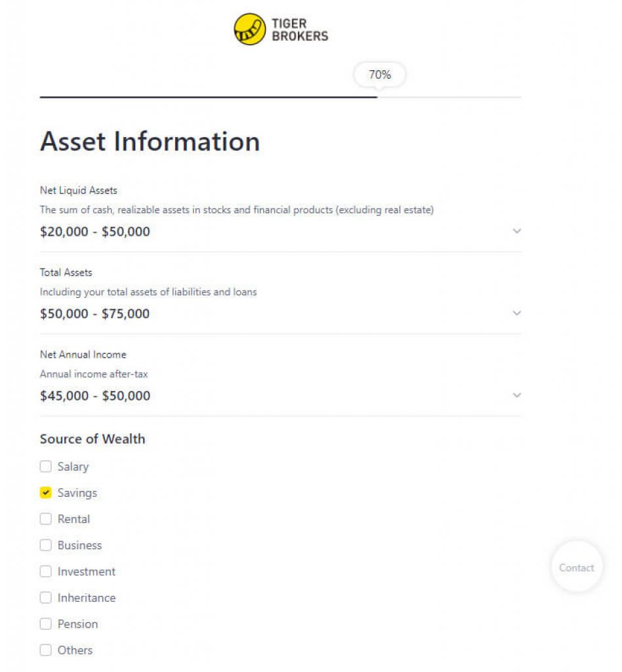
Task: Mark the Inheritance checkbox
Action: point(45,598)
